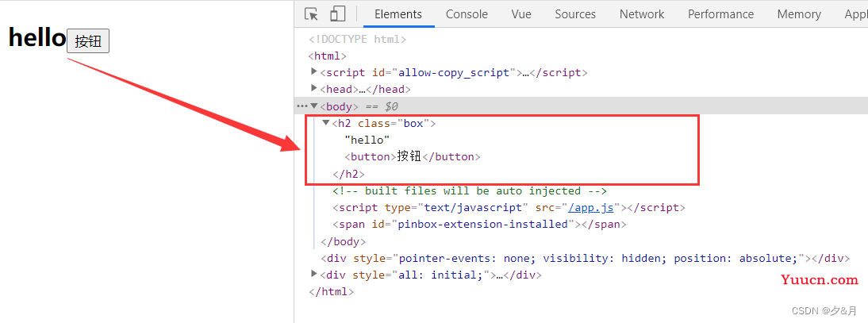This screenshot has height=323, width=868.
Task: Expand the head element node
Action: 314,88
